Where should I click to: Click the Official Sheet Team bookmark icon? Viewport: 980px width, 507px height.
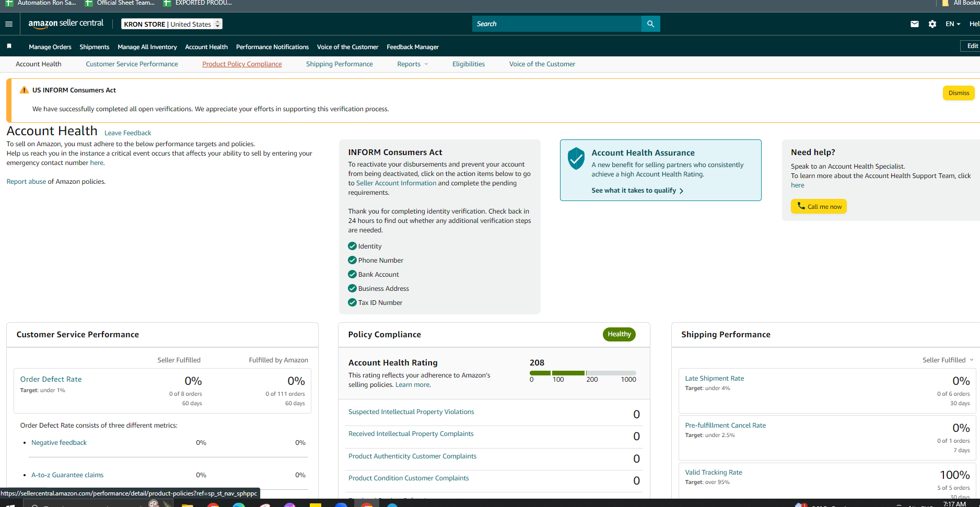click(x=88, y=3)
